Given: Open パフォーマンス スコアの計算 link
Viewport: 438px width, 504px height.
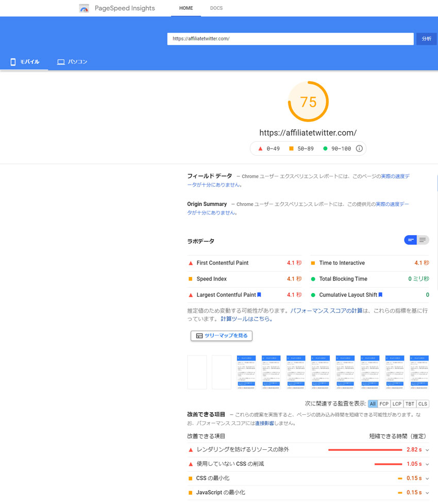Looking at the screenshot, I should coord(326,311).
